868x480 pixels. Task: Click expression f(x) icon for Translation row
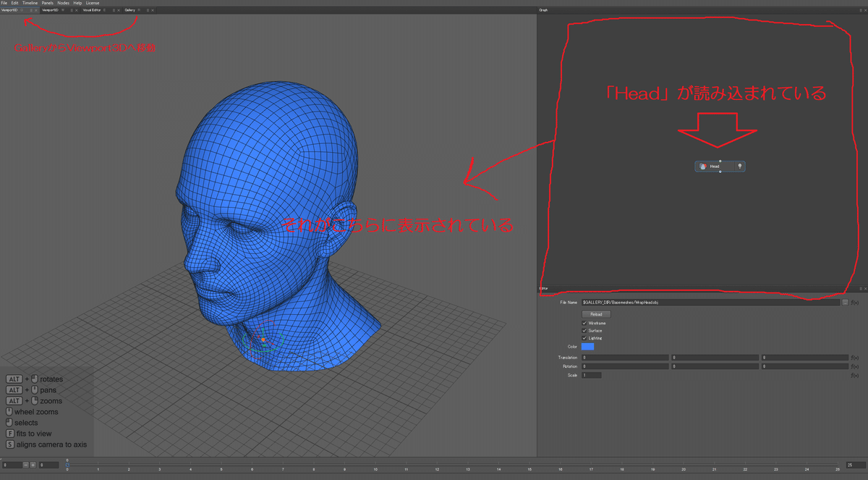(854, 358)
